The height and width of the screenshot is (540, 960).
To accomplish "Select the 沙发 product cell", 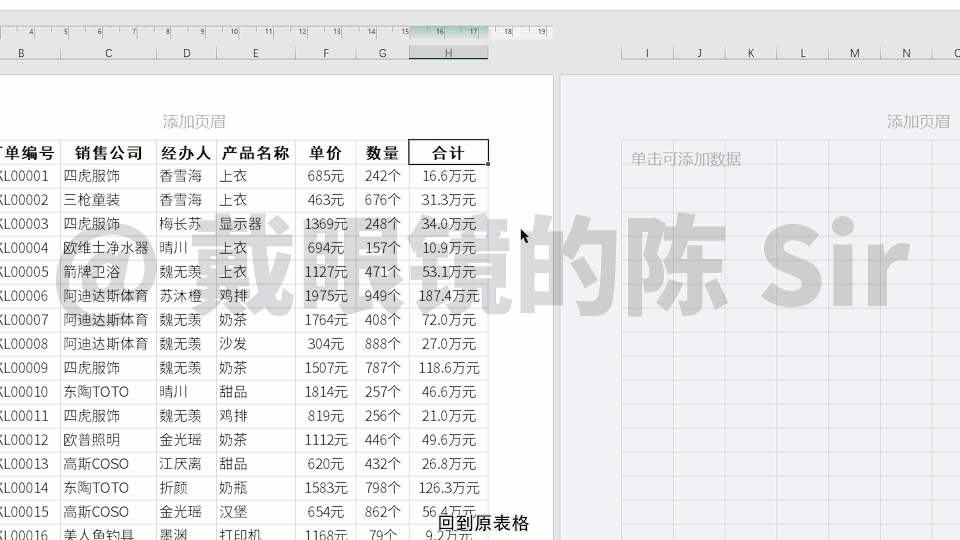I will click(x=256, y=344).
